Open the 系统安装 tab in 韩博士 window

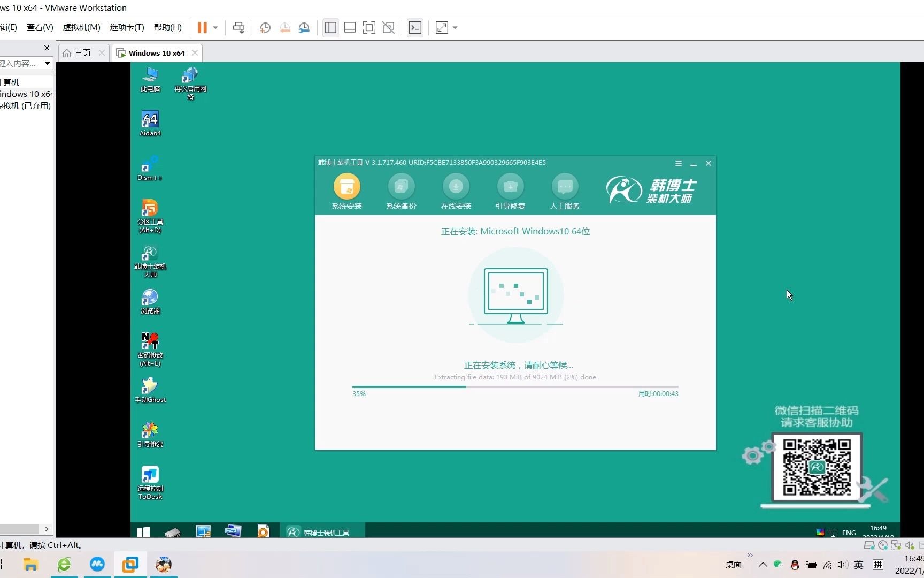click(x=347, y=192)
